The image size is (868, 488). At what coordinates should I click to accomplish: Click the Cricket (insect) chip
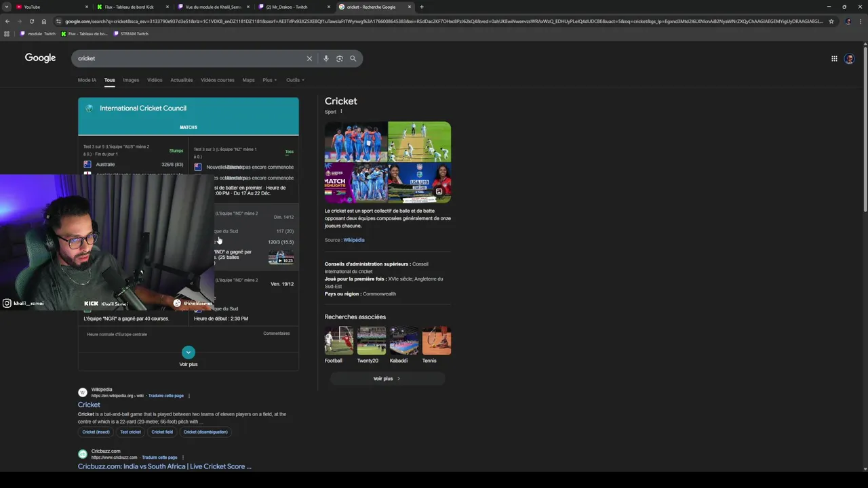(x=96, y=432)
